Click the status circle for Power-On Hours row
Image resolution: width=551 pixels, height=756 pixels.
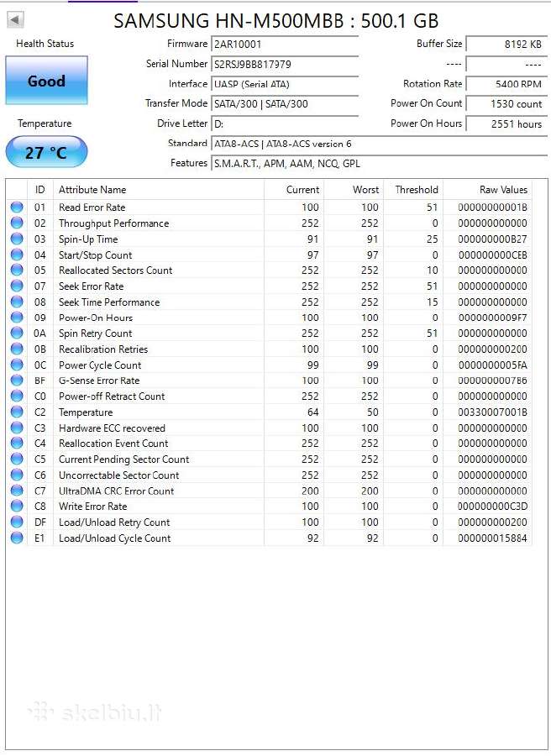17,318
